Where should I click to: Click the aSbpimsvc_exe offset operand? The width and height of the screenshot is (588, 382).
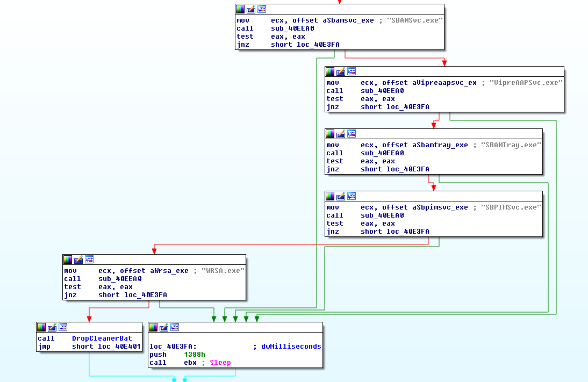coord(440,207)
